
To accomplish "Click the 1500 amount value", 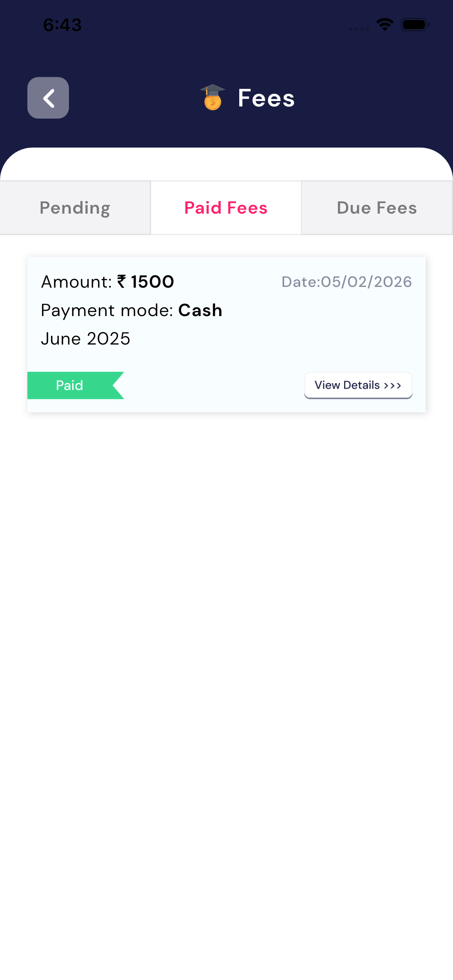I will click(x=152, y=282).
